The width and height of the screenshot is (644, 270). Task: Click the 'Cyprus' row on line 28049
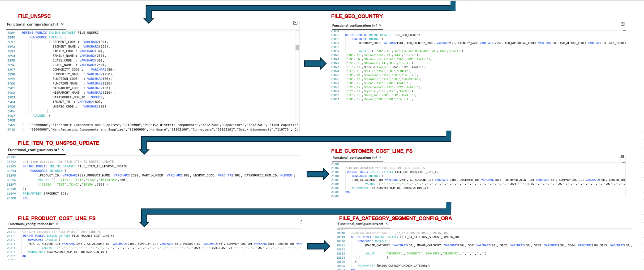(x=380, y=91)
